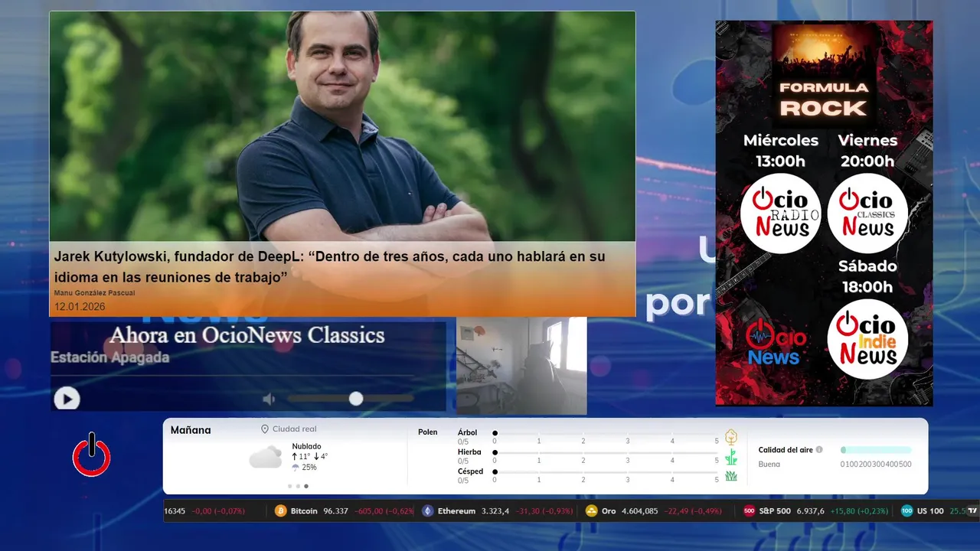Select the second weather carousel dot
The width and height of the screenshot is (980, 551).
298,486
